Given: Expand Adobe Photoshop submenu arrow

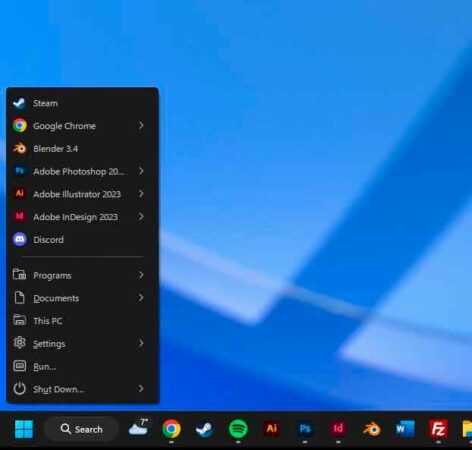Looking at the screenshot, I should point(141,171).
